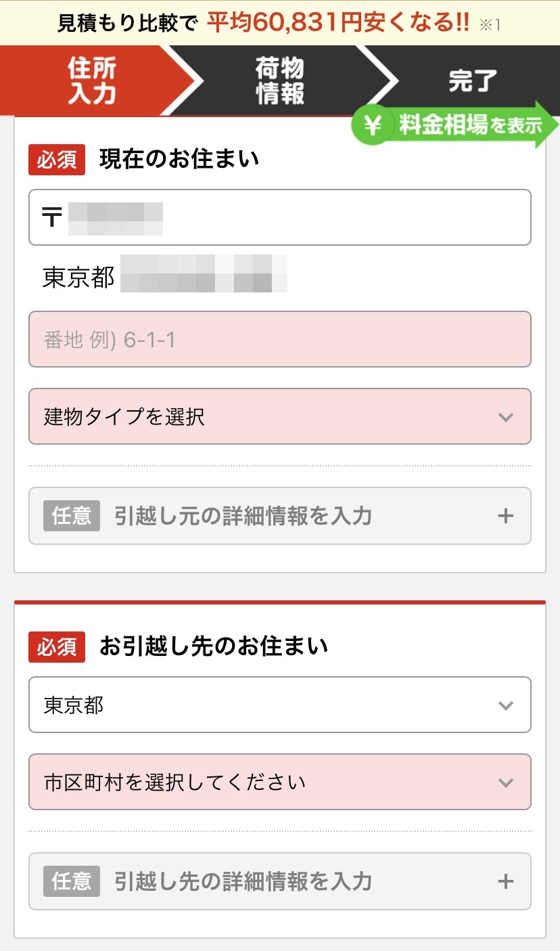The width and height of the screenshot is (560, 951).
Task: Click chevron arrow on 建物タイプを選択
Action: tap(505, 417)
